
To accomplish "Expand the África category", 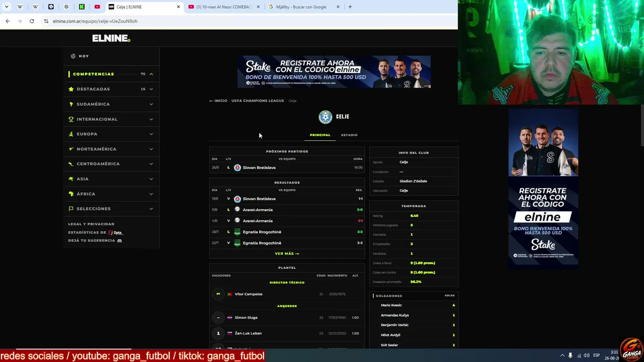I will (151, 194).
